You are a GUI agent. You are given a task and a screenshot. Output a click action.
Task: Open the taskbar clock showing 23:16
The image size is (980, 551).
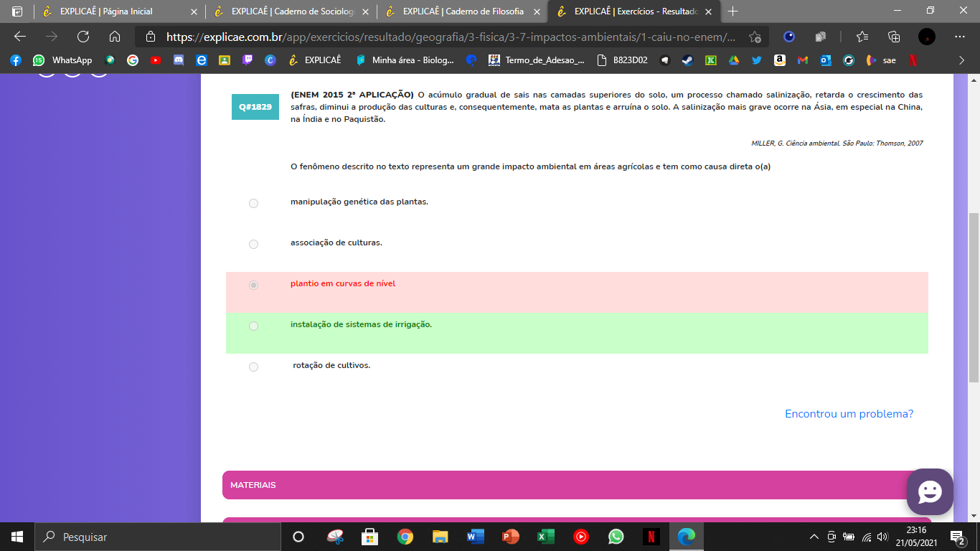916,537
